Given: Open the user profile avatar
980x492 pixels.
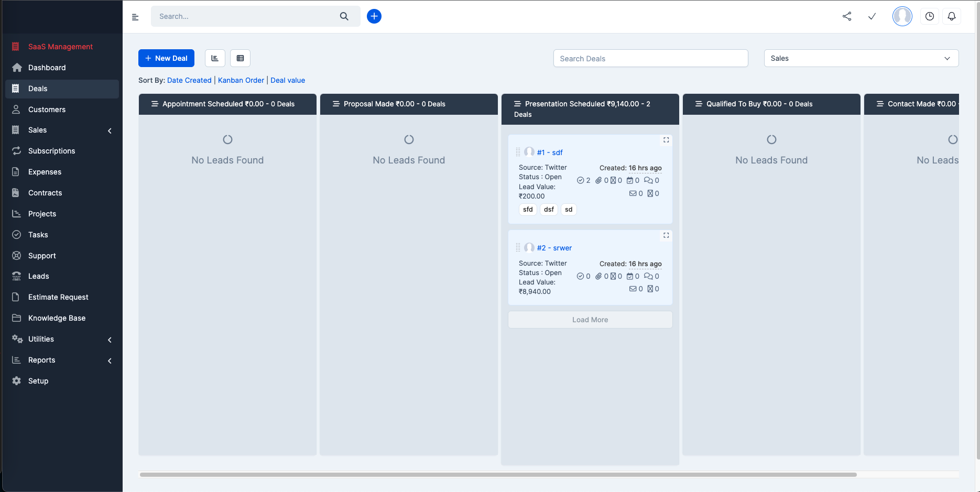Looking at the screenshot, I should [x=902, y=16].
